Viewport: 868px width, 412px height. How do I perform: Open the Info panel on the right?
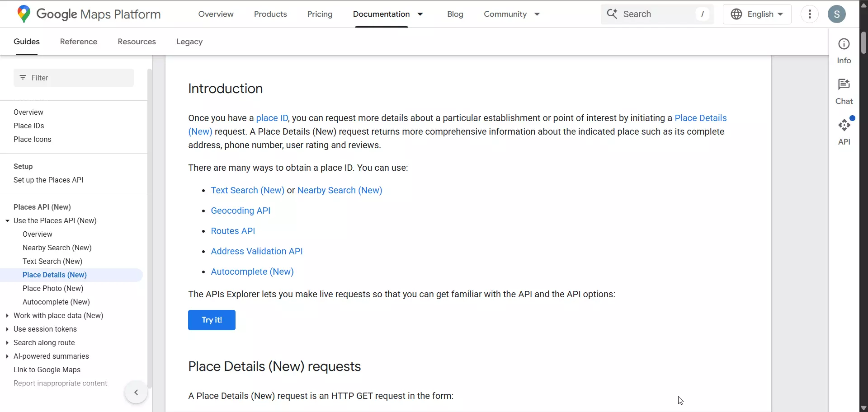[x=844, y=44]
